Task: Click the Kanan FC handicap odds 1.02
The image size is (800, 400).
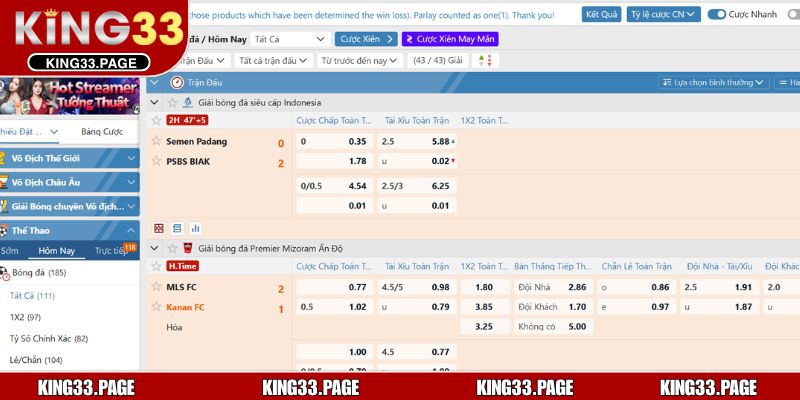Action: 335,307
